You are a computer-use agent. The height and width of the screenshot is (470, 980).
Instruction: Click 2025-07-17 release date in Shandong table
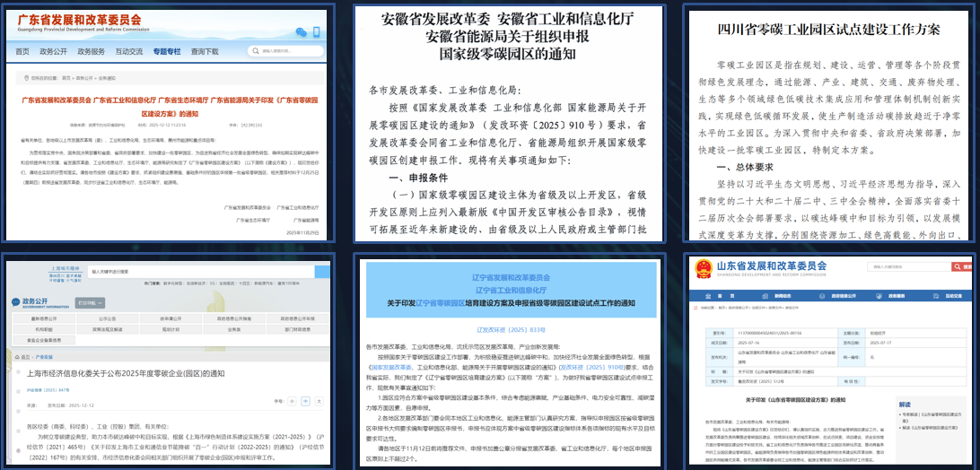tap(880, 343)
